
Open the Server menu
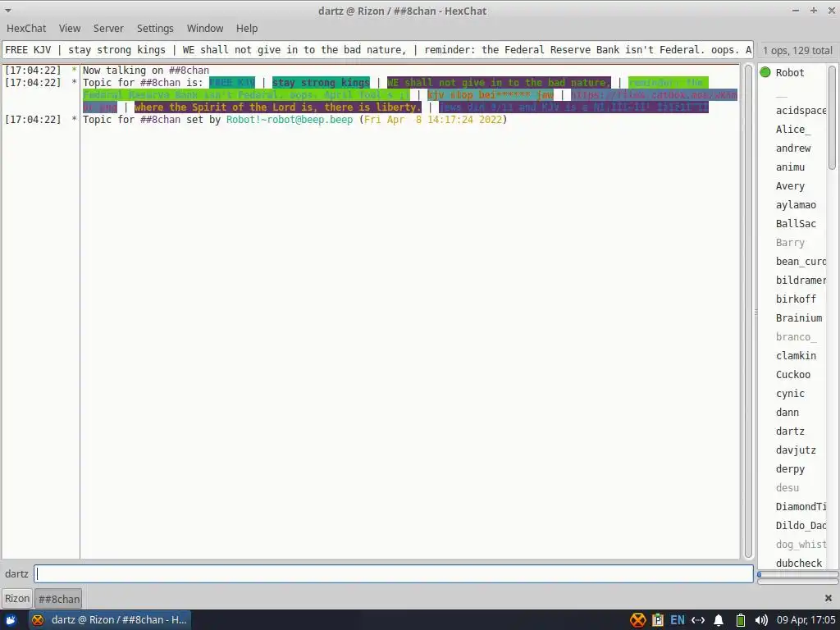[x=108, y=29]
